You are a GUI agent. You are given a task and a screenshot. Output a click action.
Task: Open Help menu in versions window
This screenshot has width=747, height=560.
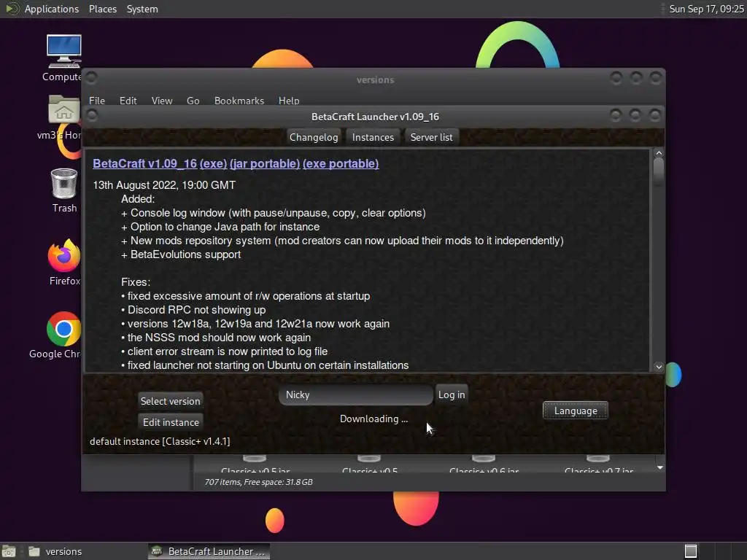coord(289,101)
